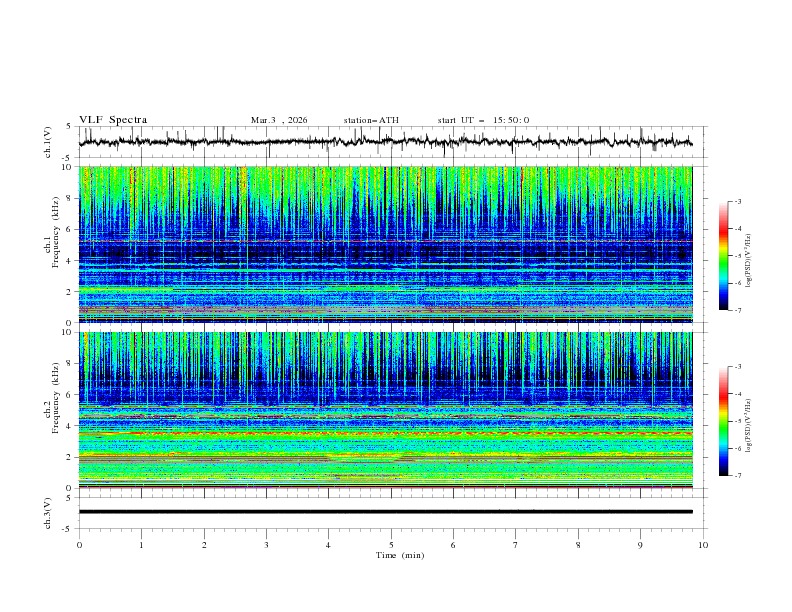Click the "ch.3(V)" axis label
This screenshot has height=612, width=792.
[48, 513]
